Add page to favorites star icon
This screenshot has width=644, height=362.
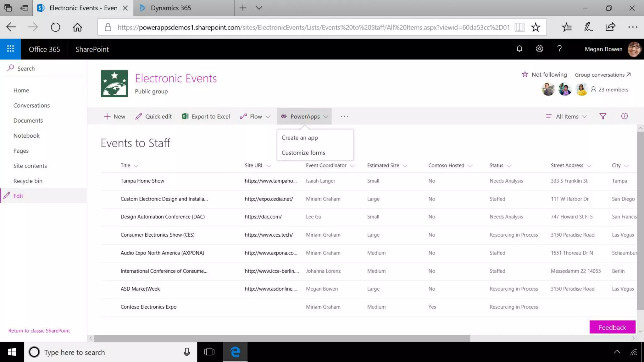coord(535,27)
